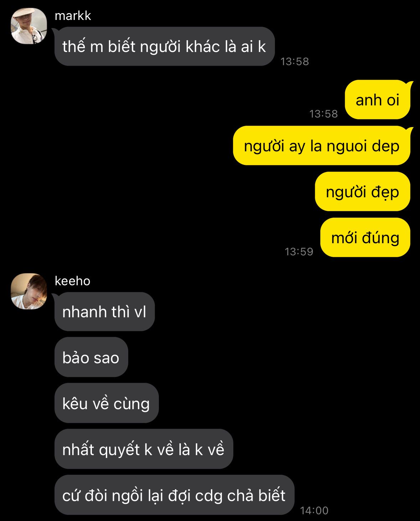The width and height of the screenshot is (420, 521).
Task: Select the yellow 'anh oi' bubble
Action: pyautogui.click(x=378, y=100)
